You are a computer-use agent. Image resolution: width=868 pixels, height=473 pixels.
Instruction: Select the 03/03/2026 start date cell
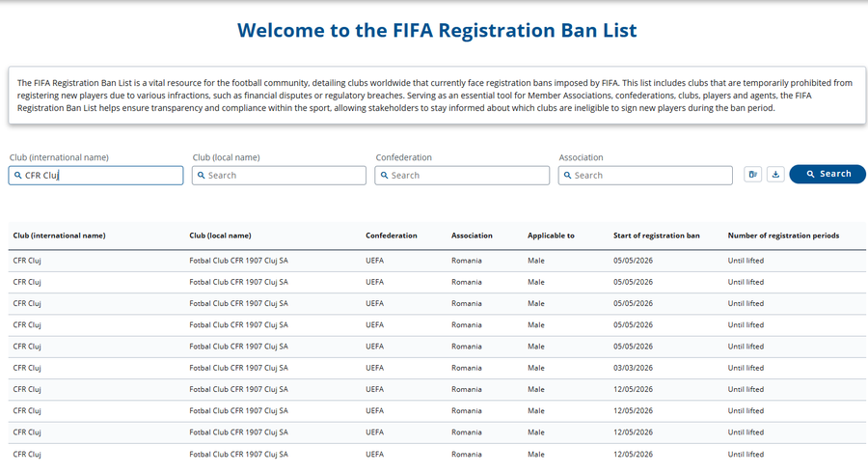(633, 368)
